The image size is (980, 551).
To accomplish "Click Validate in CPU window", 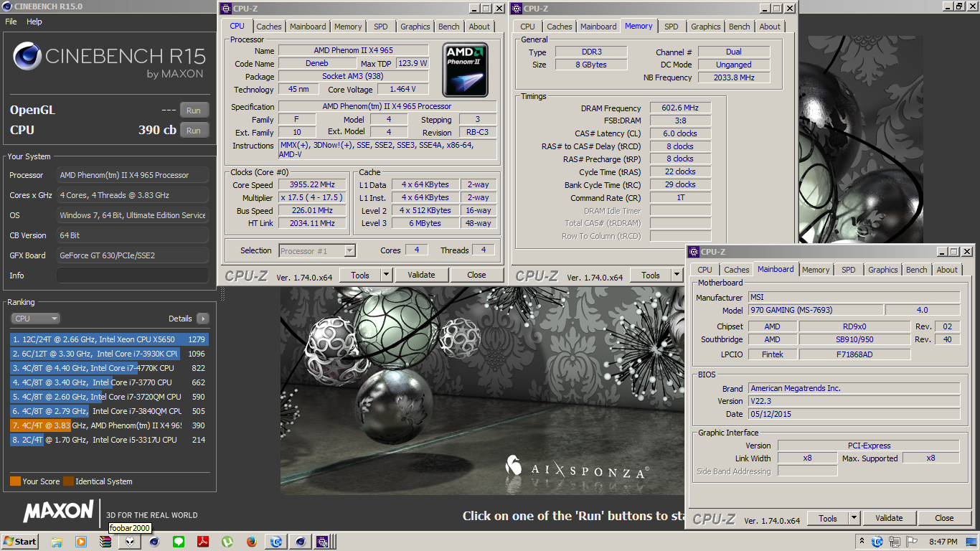I will [x=421, y=275].
